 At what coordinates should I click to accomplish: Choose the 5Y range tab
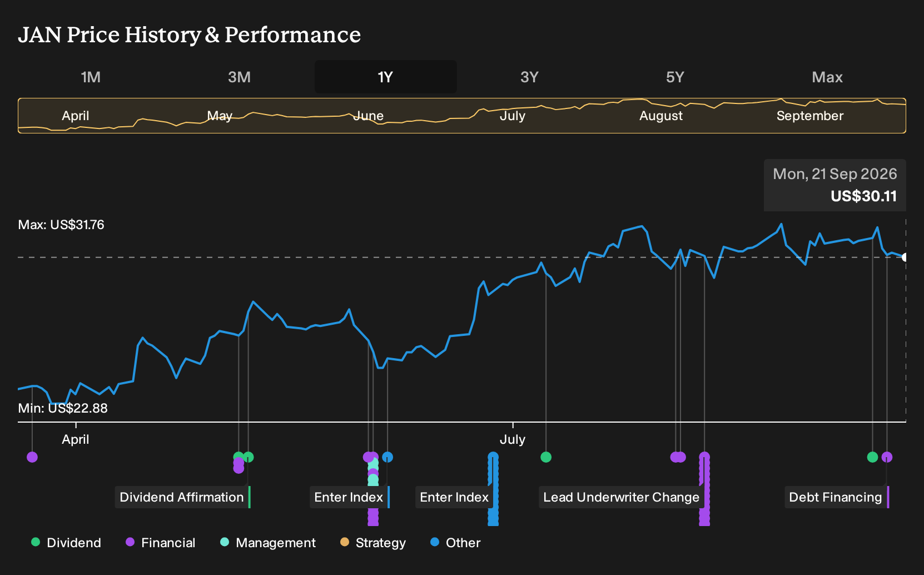coord(675,77)
